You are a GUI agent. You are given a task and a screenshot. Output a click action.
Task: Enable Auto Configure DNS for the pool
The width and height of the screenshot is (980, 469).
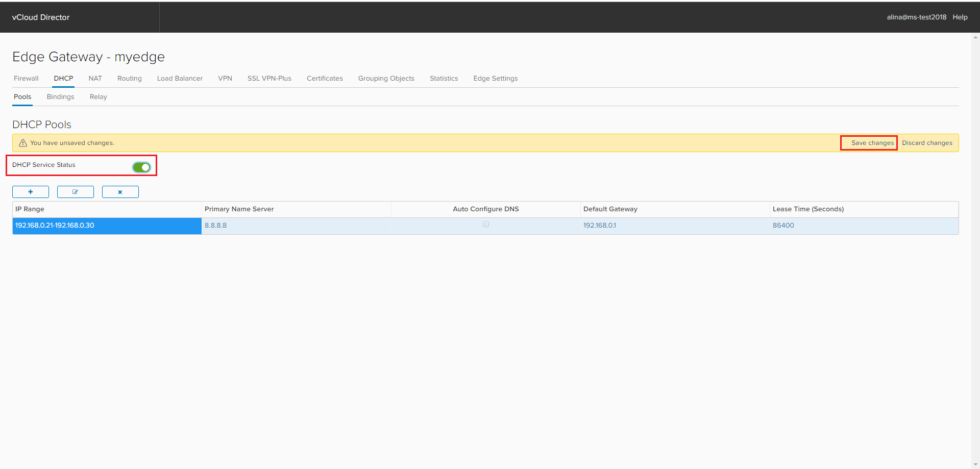point(485,224)
